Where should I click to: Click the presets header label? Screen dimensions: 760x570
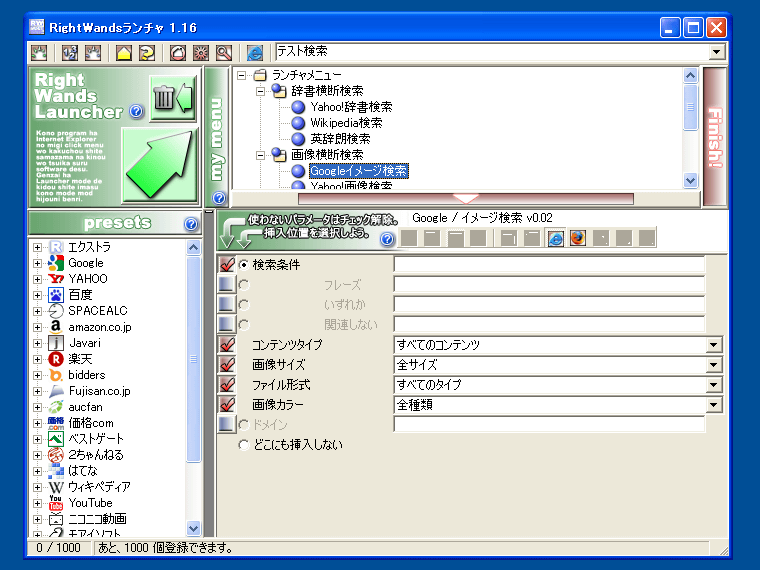pyautogui.click(x=117, y=222)
